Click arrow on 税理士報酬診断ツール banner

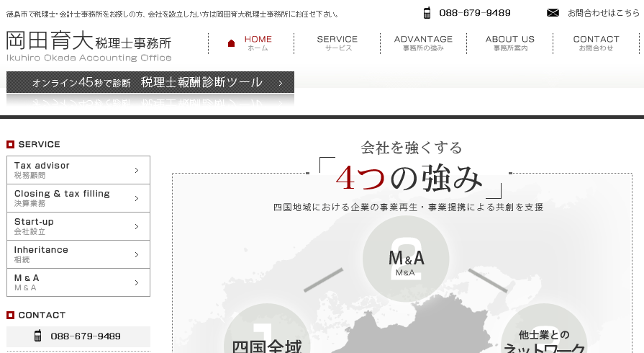(281, 83)
